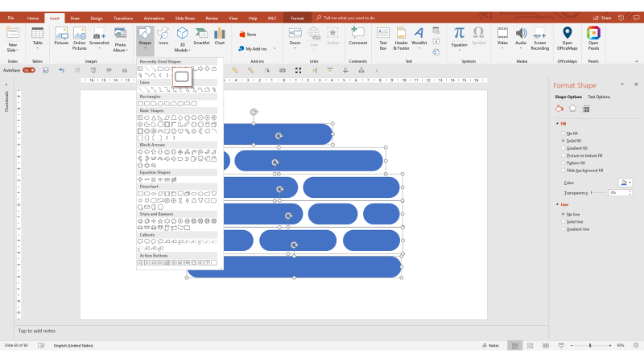The height and width of the screenshot is (362, 644).
Task: Insert a Chart
Action: coord(220,36)
